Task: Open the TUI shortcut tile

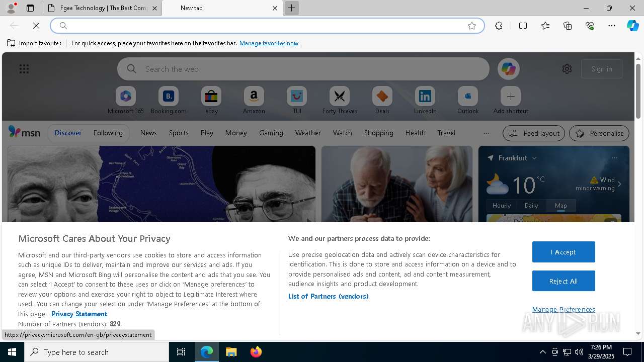Action: click(x=297, y=100)
